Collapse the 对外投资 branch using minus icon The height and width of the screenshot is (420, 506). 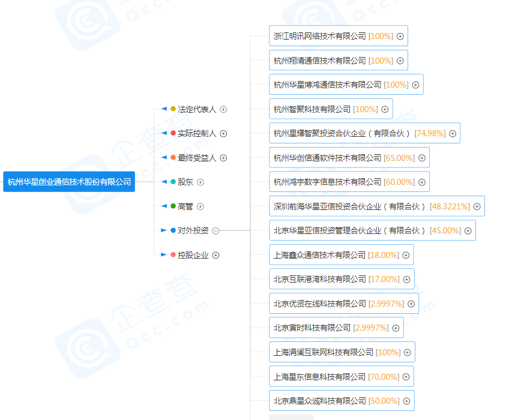[x=215, y=230]
